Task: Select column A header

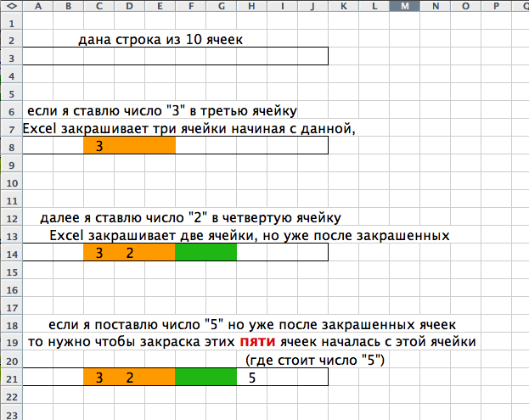Action: coord(37,7)
